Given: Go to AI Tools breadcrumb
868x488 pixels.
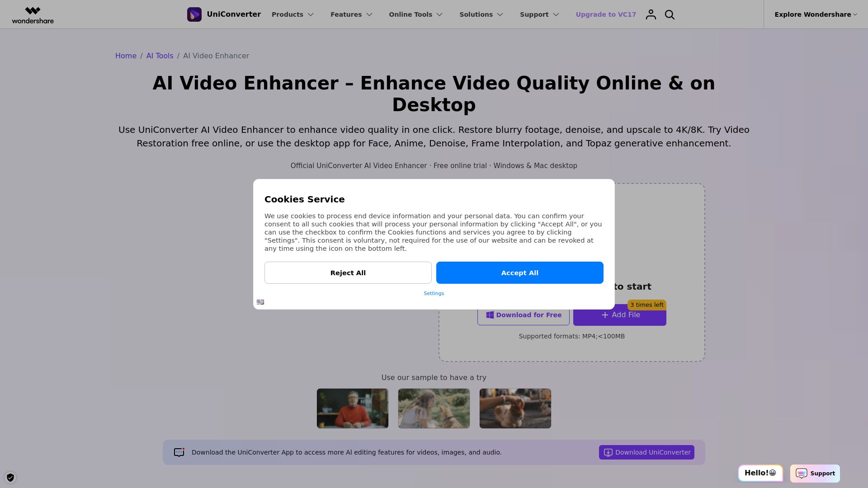Looking at the screenshot, I should pos(160,56).
